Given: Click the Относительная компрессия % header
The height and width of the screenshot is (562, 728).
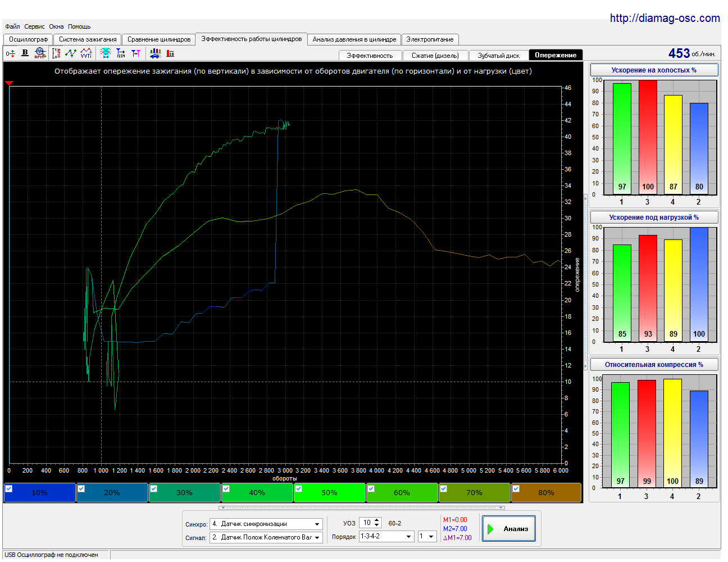Looking at the screenshot, I should click(x=654, y=365).
